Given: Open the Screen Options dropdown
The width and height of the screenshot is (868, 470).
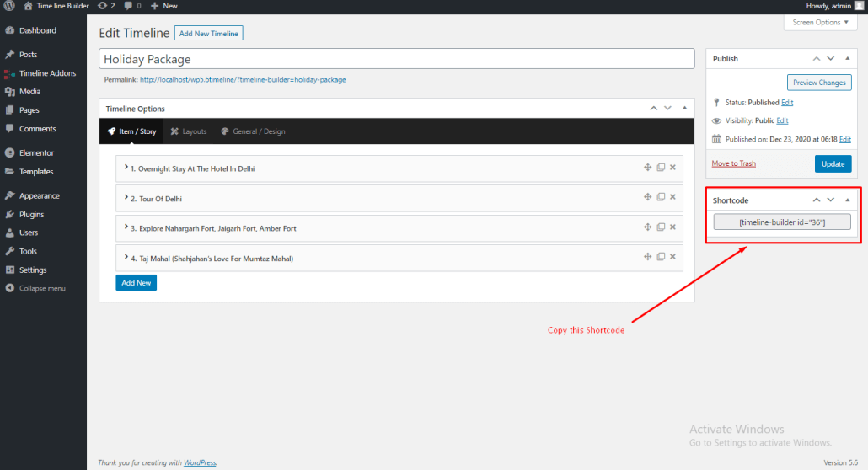Looking at the screenshot, I should pyautogui.click(x=820, y=23).
